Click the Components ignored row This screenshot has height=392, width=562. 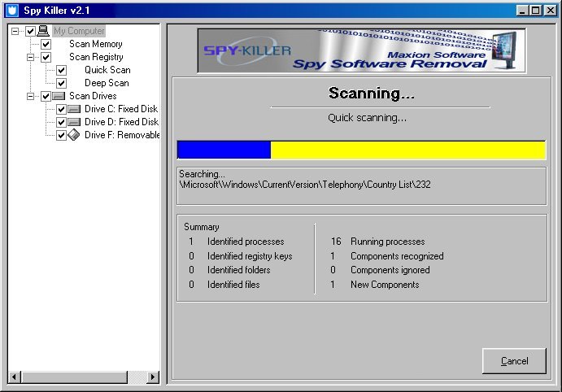coord(380,270)
